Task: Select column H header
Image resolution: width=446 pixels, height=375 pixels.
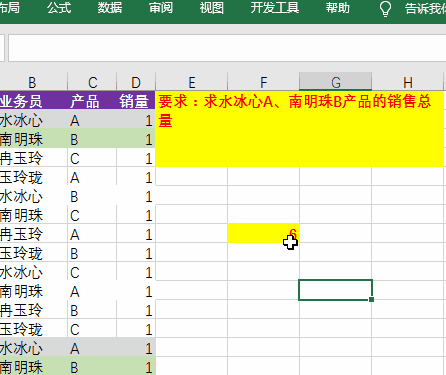Action: [x=408, y=82]
